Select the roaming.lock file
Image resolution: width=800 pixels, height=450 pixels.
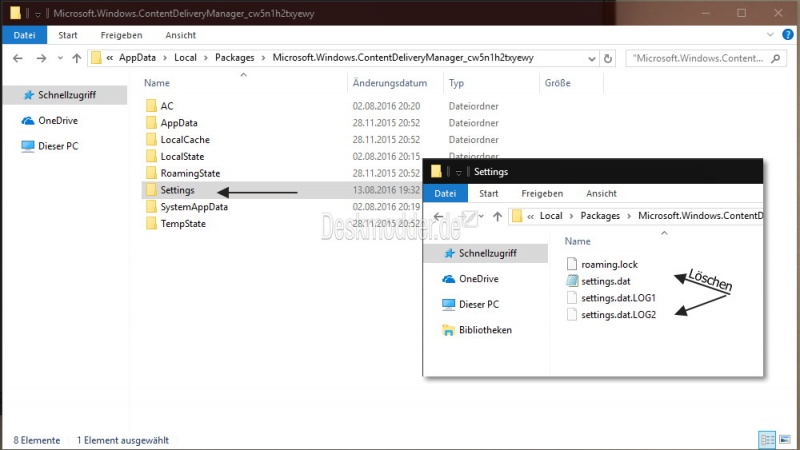[608, 264]
